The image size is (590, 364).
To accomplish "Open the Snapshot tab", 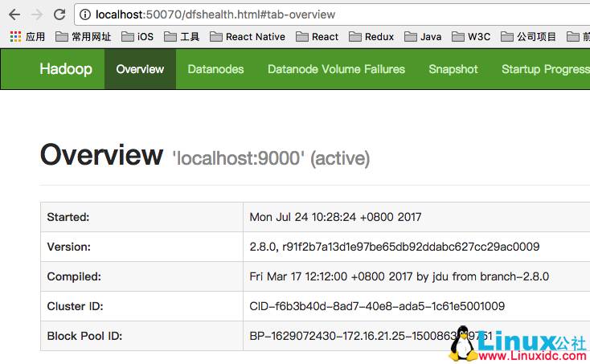I will pos(453,69).
